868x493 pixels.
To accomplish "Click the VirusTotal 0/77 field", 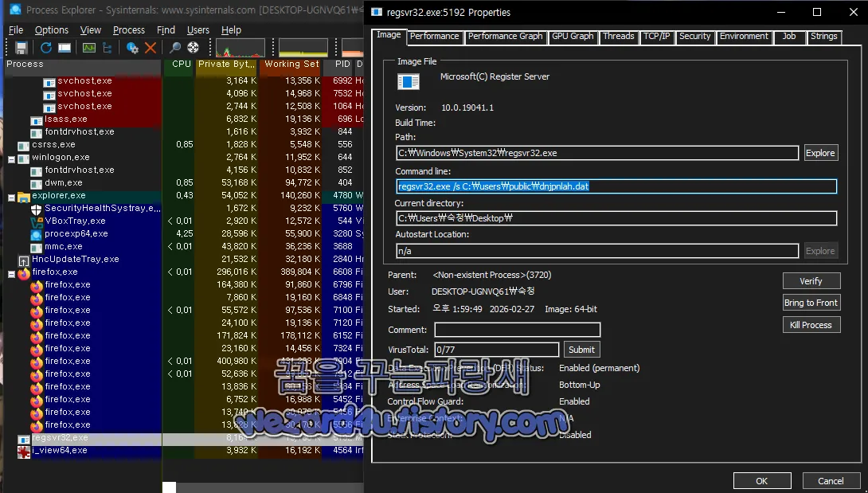I will (x=497, y=350).
